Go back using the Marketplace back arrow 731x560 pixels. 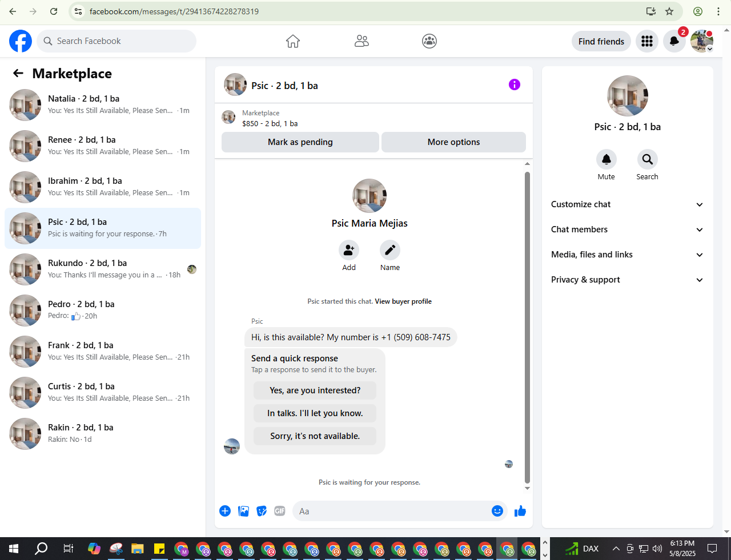[18, 73]
